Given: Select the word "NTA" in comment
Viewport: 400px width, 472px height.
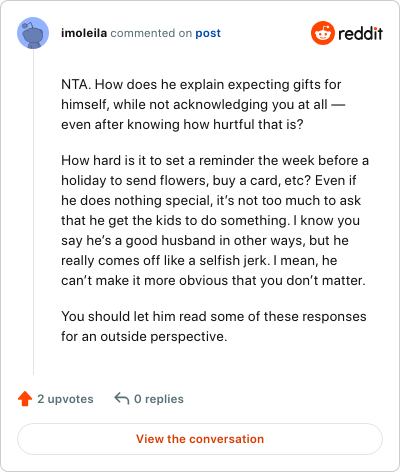Looking at the screenshot, I should coord(74,85).
